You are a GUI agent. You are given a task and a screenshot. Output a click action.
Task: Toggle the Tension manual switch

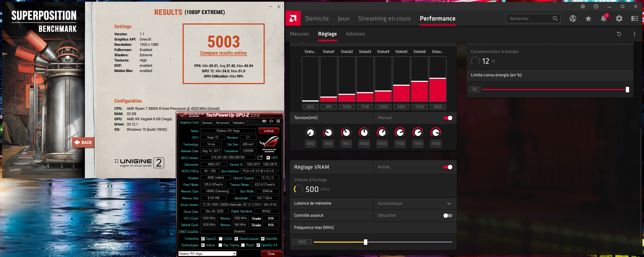pyautogui.click(x=448, y=118)
